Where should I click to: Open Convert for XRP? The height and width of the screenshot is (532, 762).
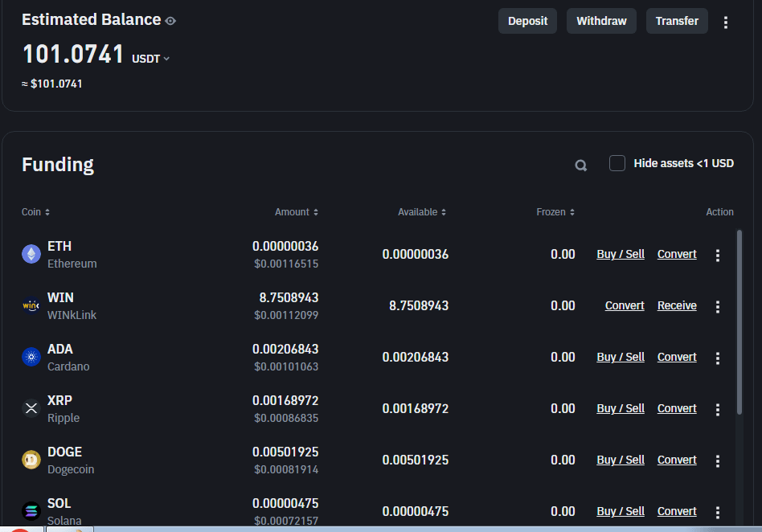(x=677, y=408)
